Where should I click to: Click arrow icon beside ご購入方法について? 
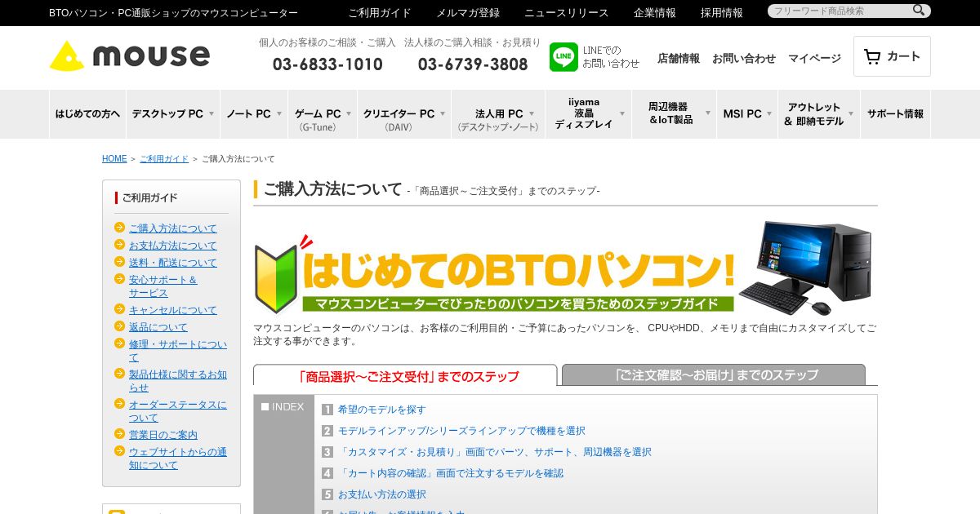pyautogui.click(x=120, y=228)
